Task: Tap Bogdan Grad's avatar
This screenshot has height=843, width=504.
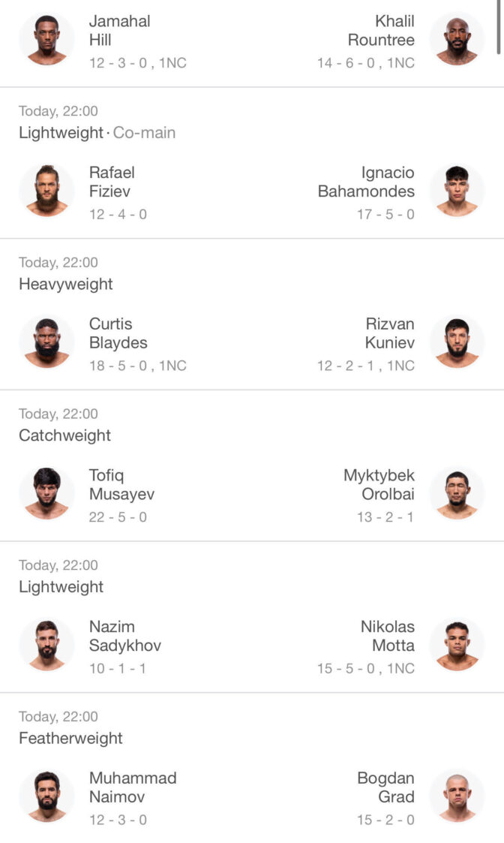Action: [x=457, y=796]
